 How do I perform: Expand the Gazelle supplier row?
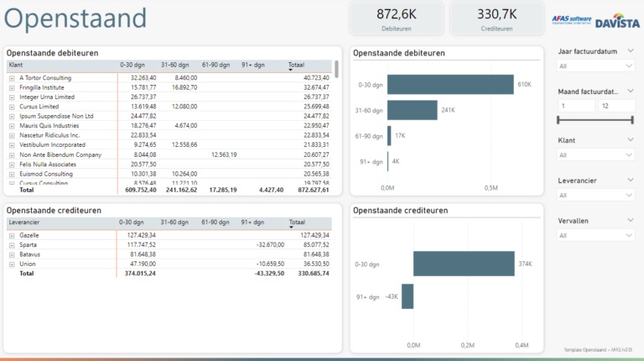pos(12,236)
